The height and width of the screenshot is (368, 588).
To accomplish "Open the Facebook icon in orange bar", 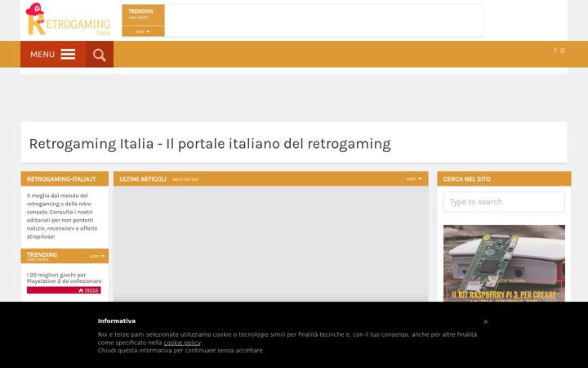I will coord(555,51).
